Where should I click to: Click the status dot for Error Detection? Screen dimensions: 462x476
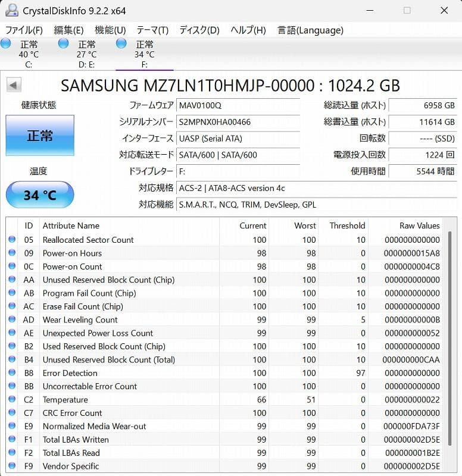[12, 372]
